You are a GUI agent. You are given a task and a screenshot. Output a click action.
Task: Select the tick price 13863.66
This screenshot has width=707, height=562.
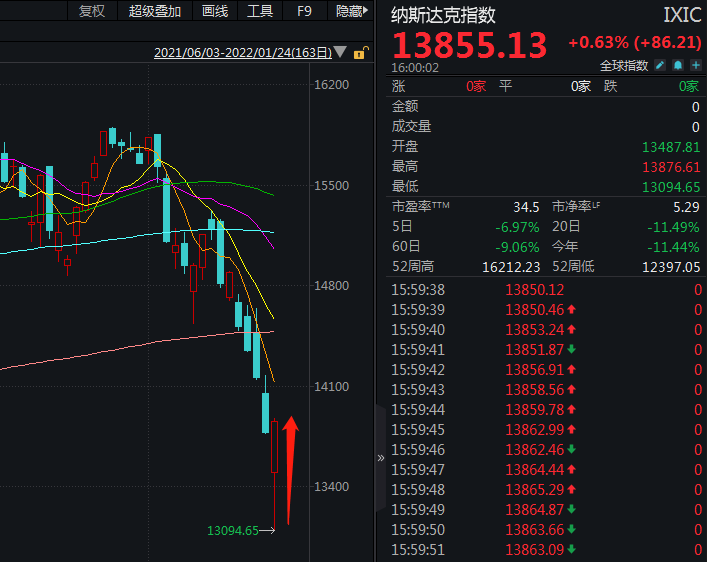[534, 530]
